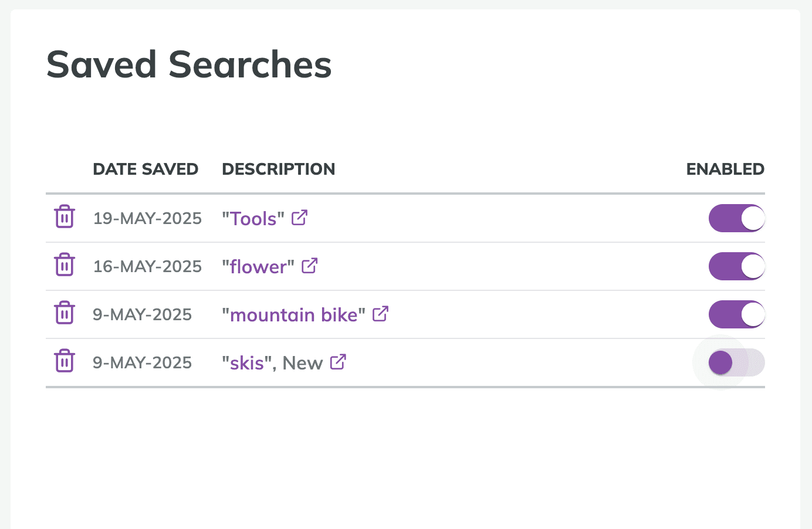The height and width of the screenshot is (529, 812).
Task: Open the "flower" search link
Action: pos(258,267)
